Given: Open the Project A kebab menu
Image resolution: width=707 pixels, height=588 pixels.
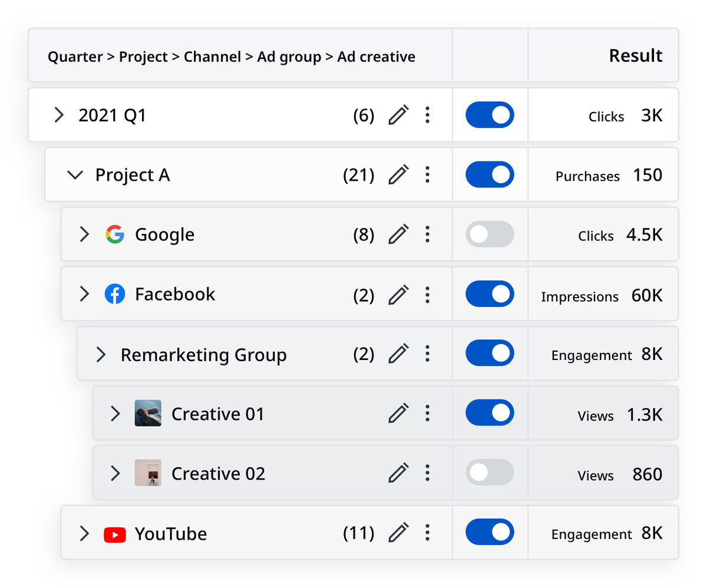Looking at the screenshot, I should tap(428, 174).
